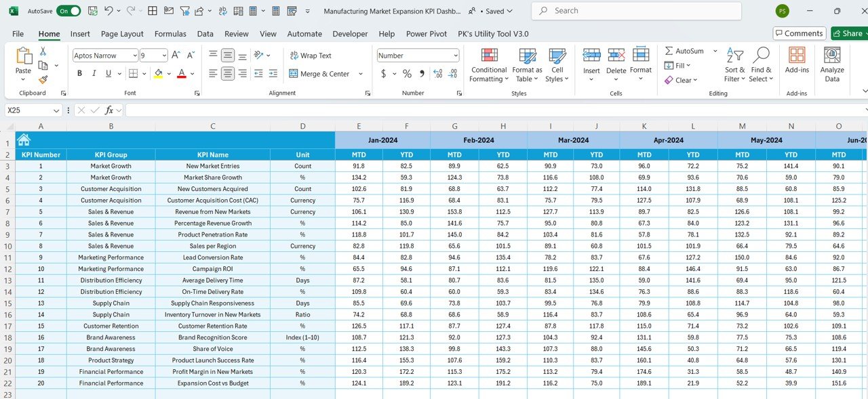
Task: Toggle Wrap Text
Action: 311,56
